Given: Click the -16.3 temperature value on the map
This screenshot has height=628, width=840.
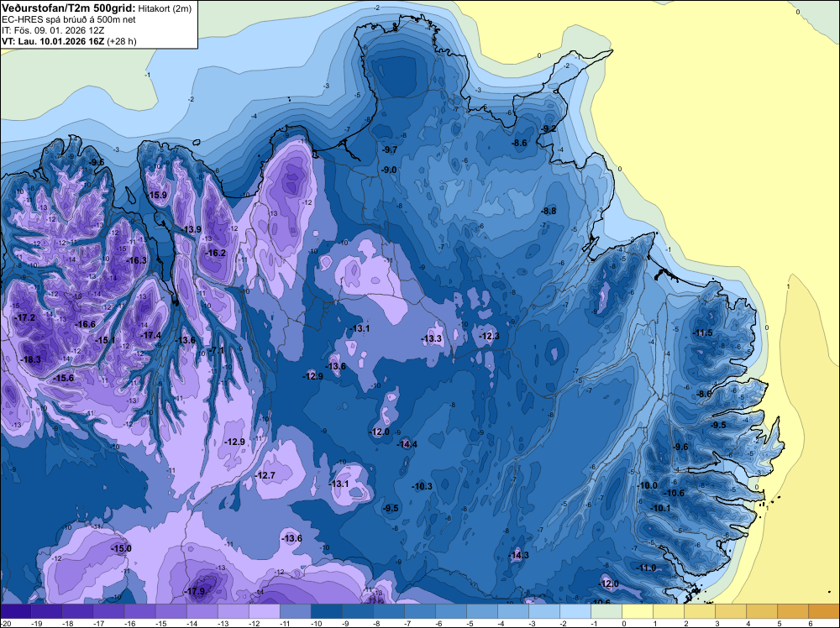Looking at the screenshot, I should (x=137, y=260).
